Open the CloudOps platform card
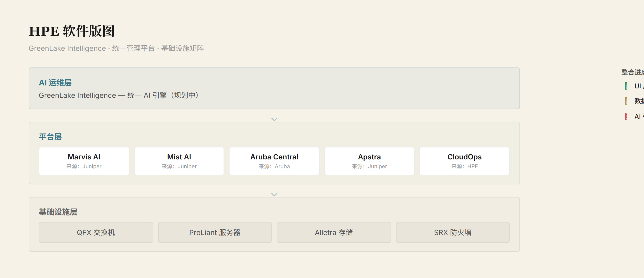The image size is (644, 278). click(464, 161)
